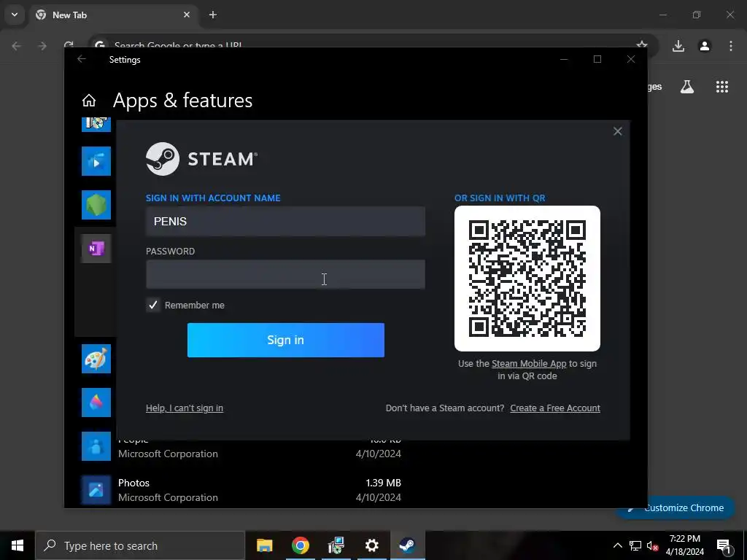
Task: Click Chrome forward navigation arrow
Action: (42, 46)
